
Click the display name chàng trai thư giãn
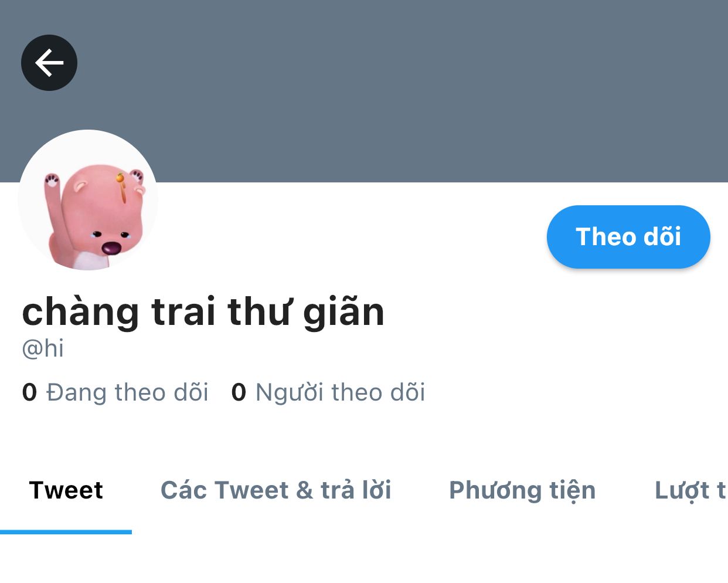(203, 311)
